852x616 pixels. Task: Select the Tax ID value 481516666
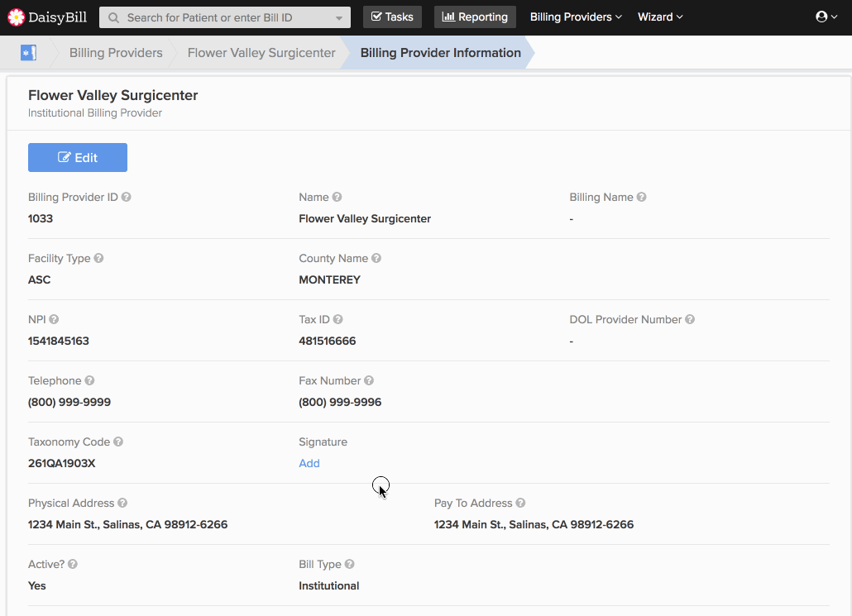327,341
